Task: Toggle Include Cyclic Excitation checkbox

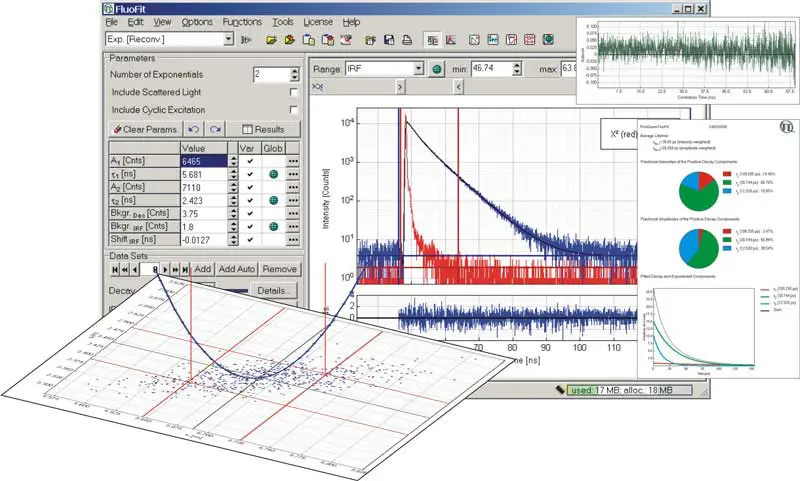Action: pos(293,110)
